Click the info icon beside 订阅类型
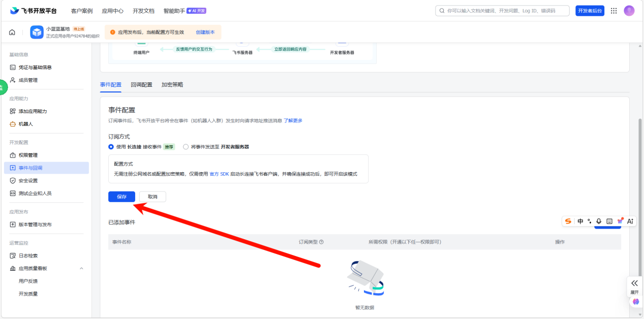 tap(321, 242)
